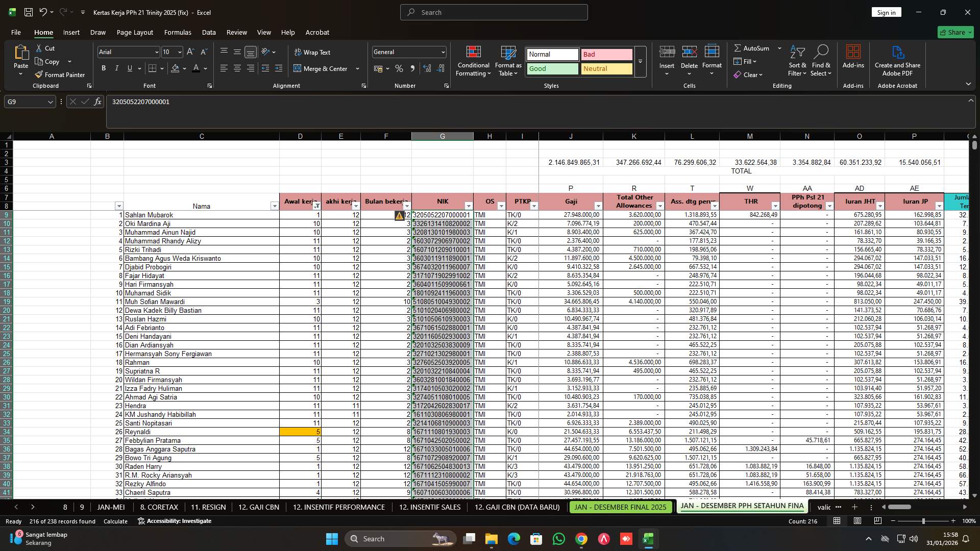Toggle italic formatting
The height and width of the screenshot is (551, 980).
click(116, 68)
